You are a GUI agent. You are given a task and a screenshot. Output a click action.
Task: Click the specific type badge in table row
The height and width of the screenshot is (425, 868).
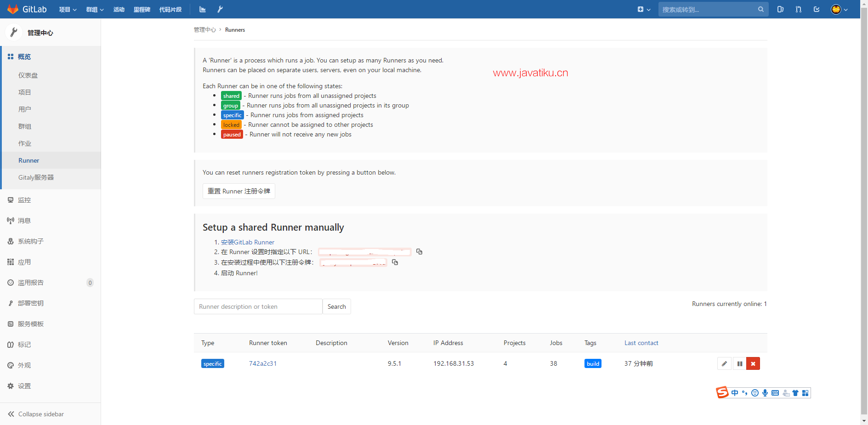213,363
